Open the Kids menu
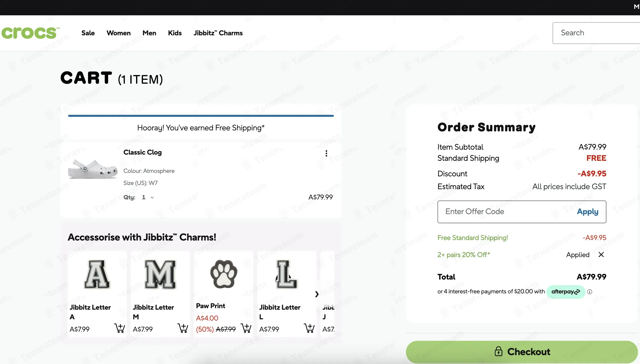The image size is (640, 364). pyautogui.click(x=175, y=33)
